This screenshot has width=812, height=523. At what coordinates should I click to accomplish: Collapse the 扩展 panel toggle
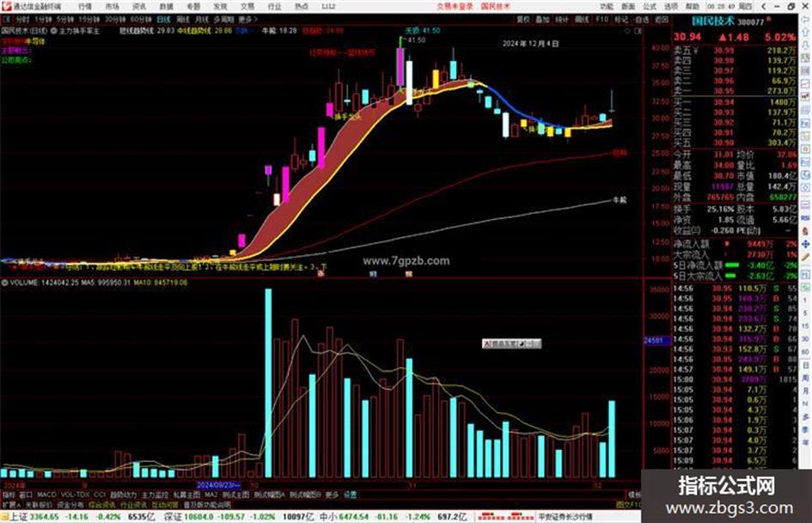click(x=11, y=505)
